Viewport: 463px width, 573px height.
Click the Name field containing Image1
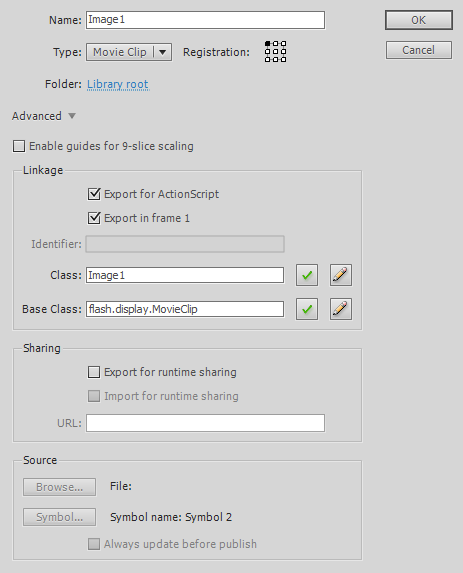(x=205, y=20)
